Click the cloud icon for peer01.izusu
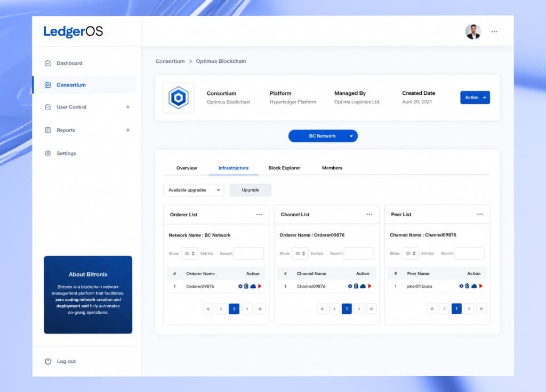 click(474, 286)
